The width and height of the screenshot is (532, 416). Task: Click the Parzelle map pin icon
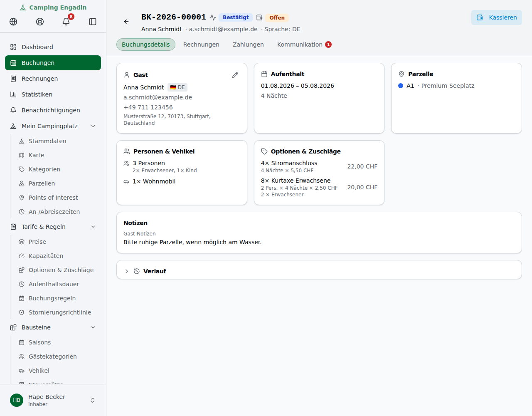point(401,74)
